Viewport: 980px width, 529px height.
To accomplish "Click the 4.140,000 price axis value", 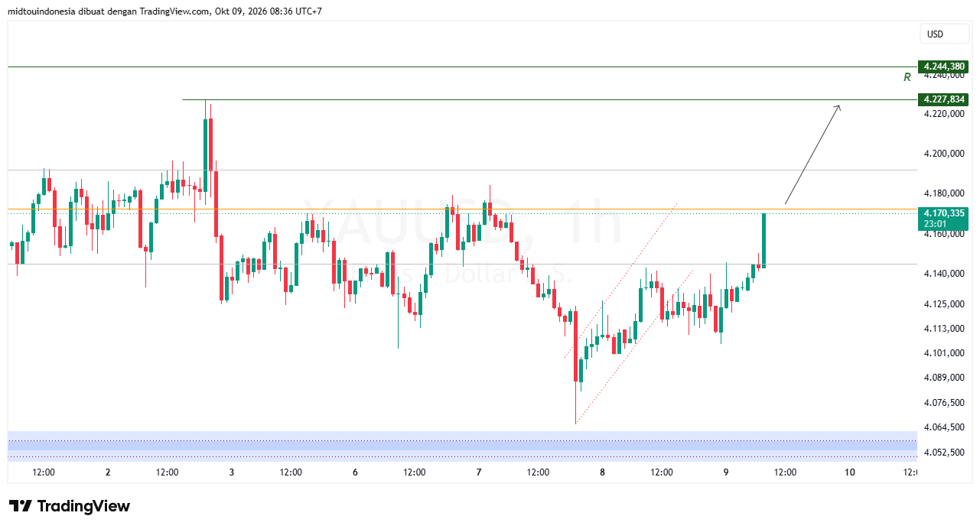I will click(944, 274).
